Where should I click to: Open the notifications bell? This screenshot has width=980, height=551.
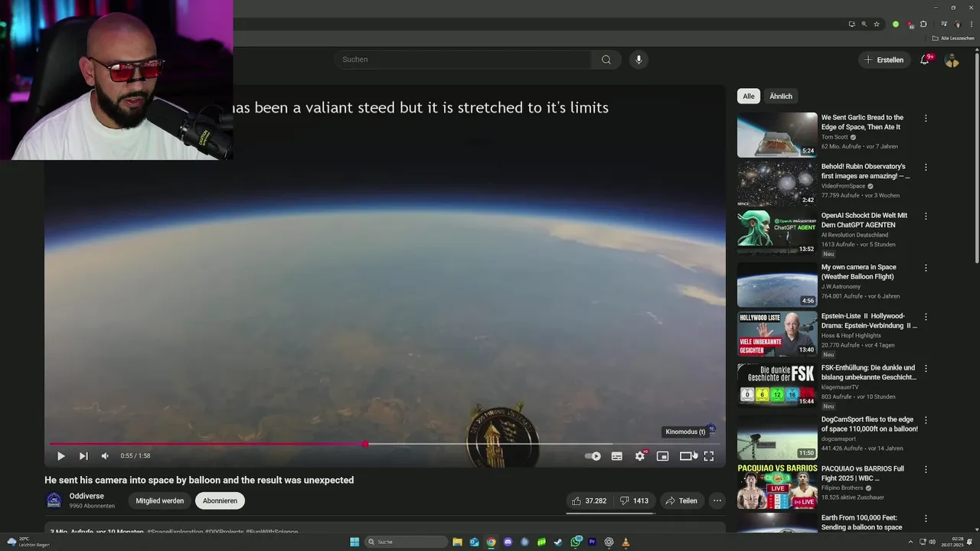pyautogui.click(x=925, y=60)
